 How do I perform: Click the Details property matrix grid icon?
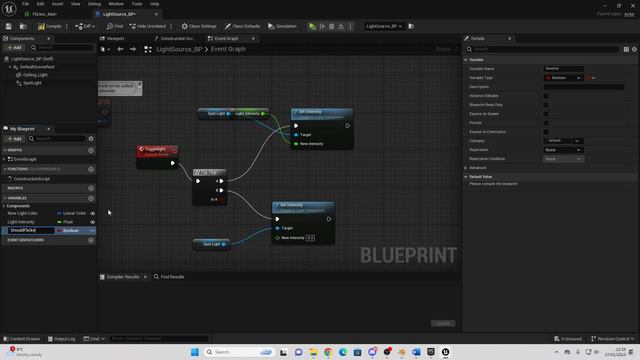coord(626,49)
